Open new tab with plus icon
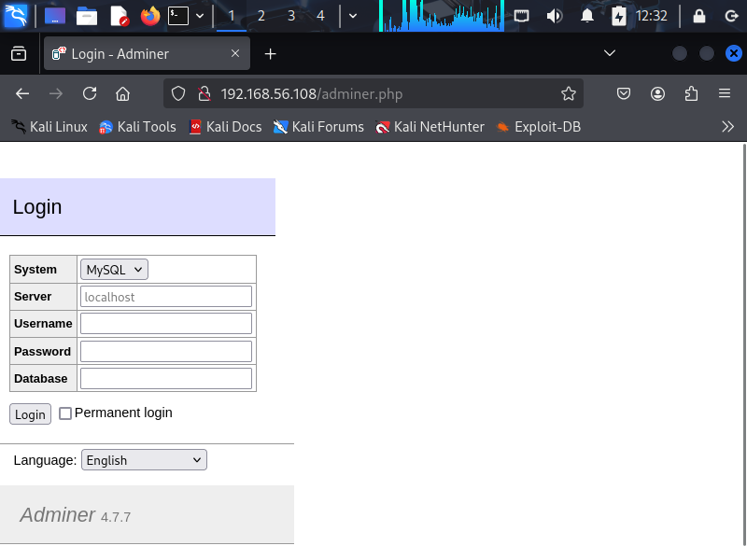The image size is (747, 560). 271,54
